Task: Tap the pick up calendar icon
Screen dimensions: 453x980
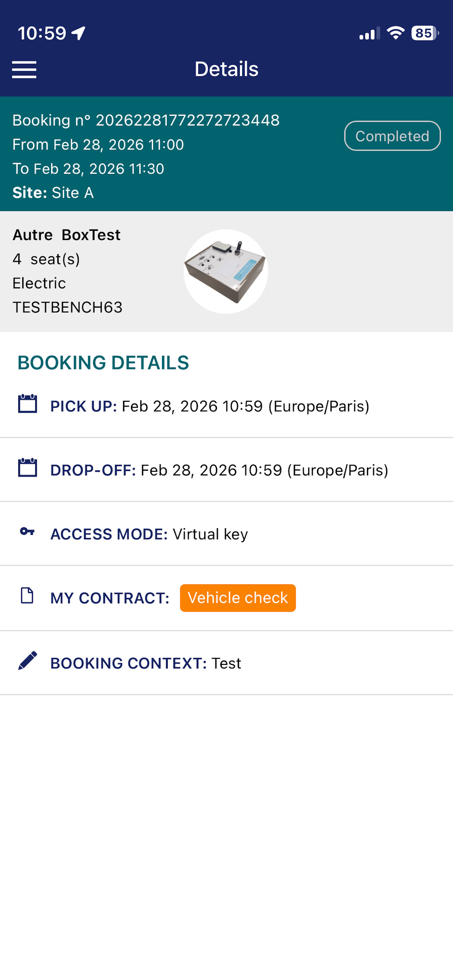Action: click(x=27, y=404)
